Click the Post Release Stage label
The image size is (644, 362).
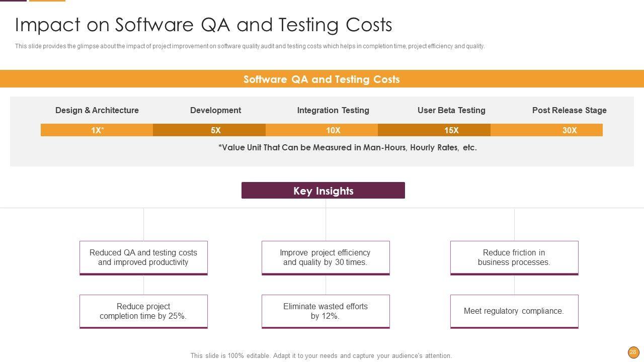point(569,110)
